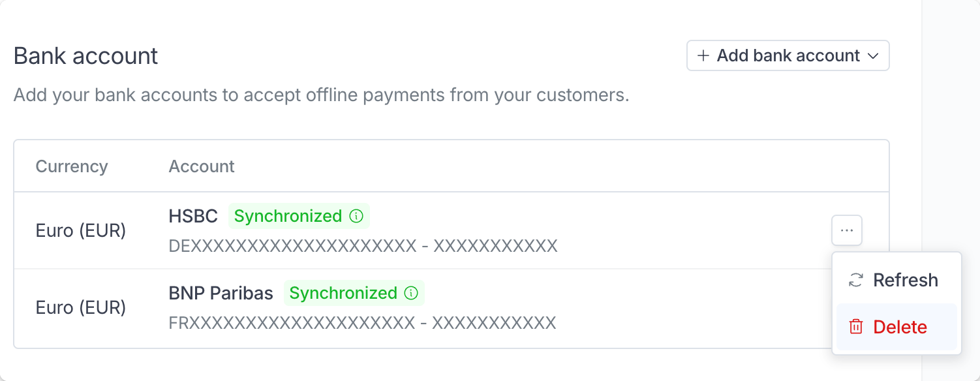Click the HSBC Synchronized status badge
This screenshot has height=381, width=980.
[x=299, y=216]
